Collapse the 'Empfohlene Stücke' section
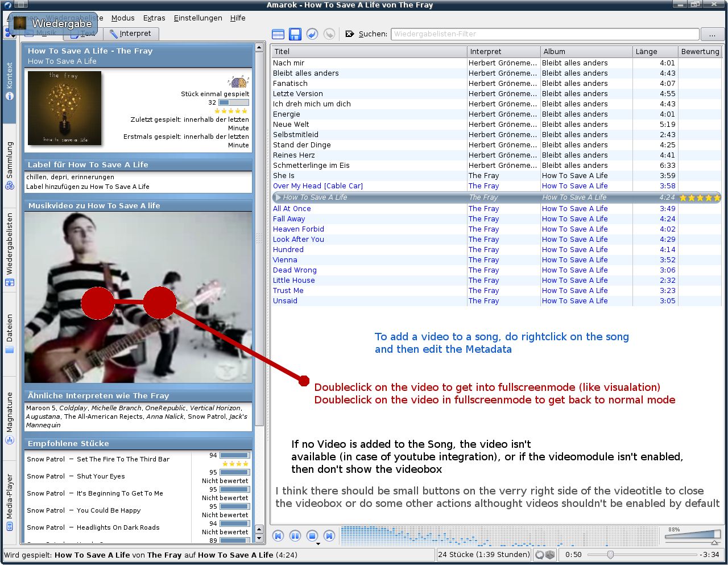Viewport: 728px width, 565px height. (x=138, y=443)
